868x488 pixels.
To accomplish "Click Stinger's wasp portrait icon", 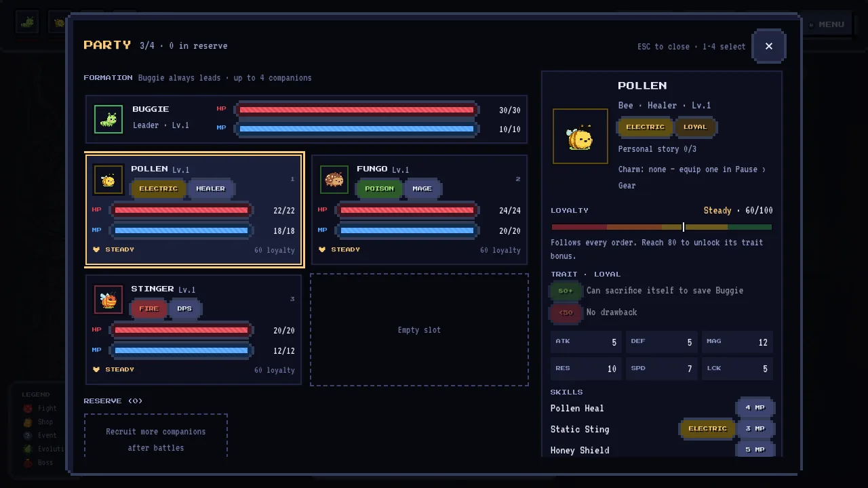I will pyautogui.click(x=108, y=300).
